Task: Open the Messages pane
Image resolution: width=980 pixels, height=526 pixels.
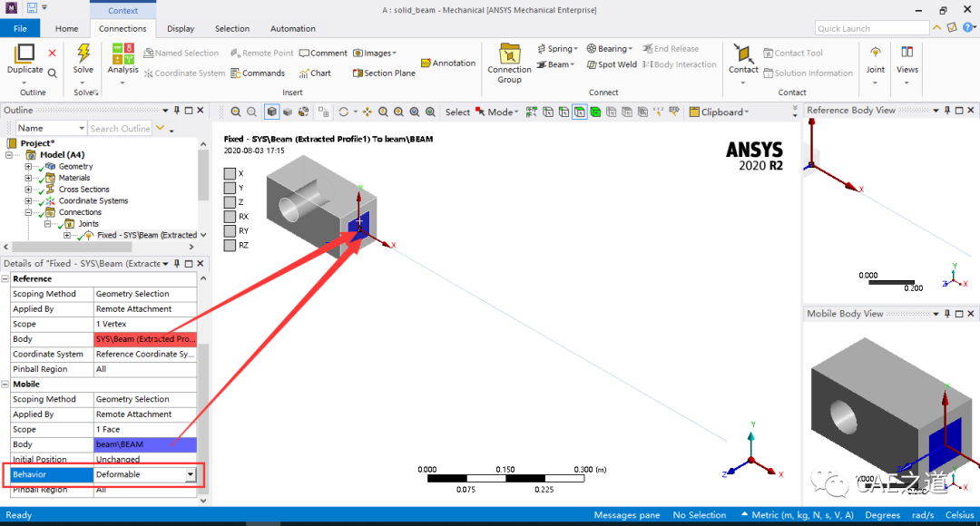Action: click(x=627, y=515)
